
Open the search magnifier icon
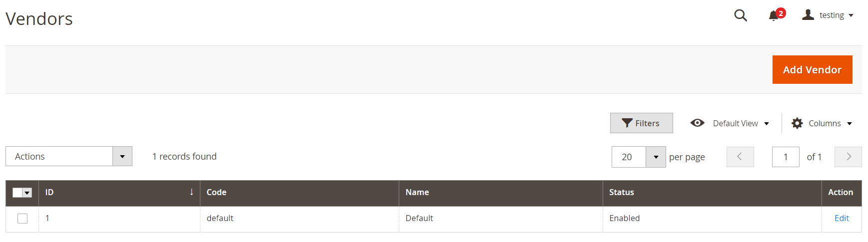[740, 15]
